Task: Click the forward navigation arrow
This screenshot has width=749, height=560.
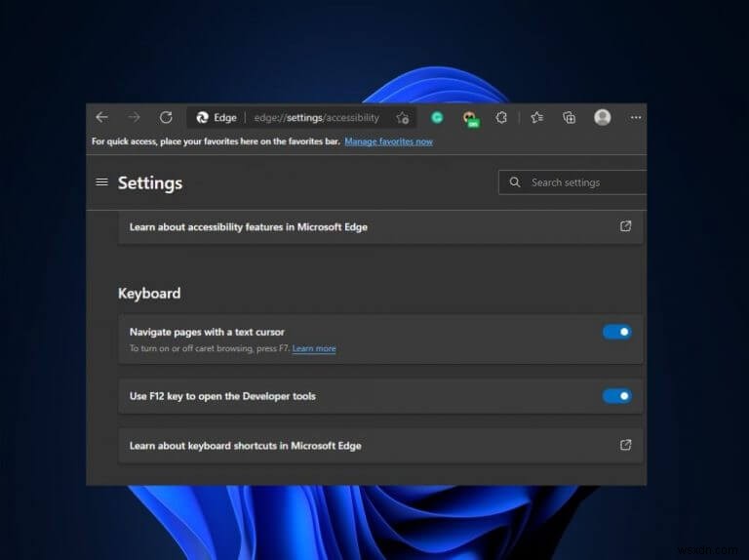Action: coord(134,117)
